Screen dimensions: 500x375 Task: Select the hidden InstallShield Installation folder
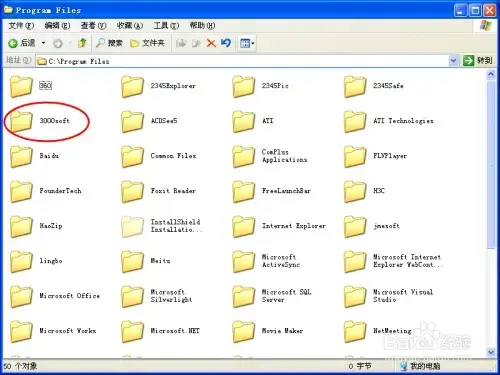161,226
